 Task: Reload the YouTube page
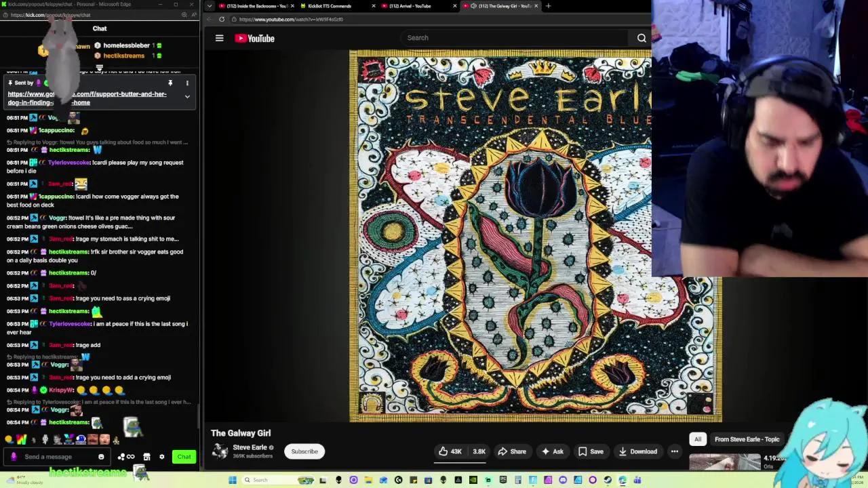[x=221, y=19]
